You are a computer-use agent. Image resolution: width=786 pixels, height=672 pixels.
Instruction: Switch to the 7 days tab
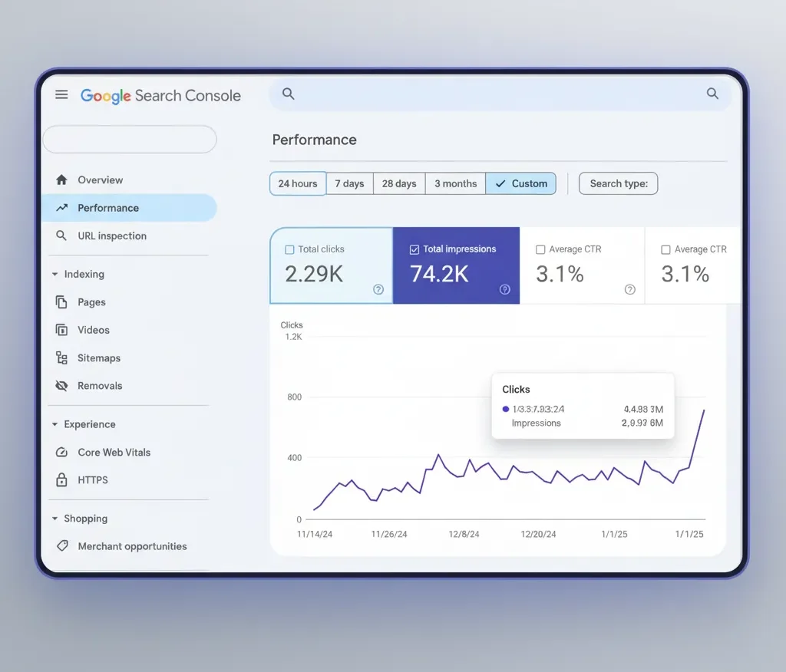tap(349, 183)
